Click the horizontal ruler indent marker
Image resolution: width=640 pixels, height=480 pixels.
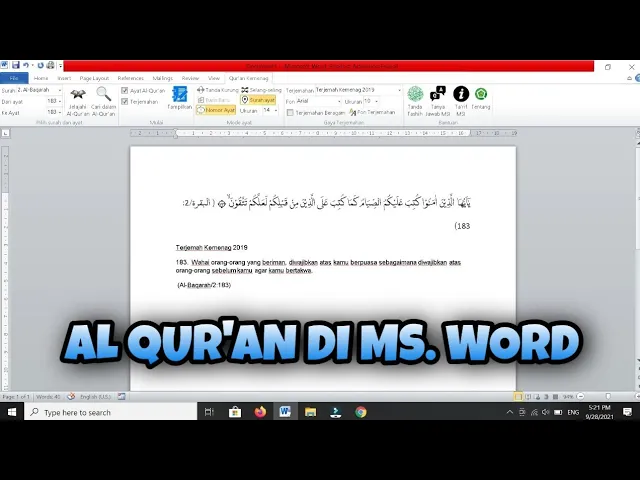pos(176,133)
